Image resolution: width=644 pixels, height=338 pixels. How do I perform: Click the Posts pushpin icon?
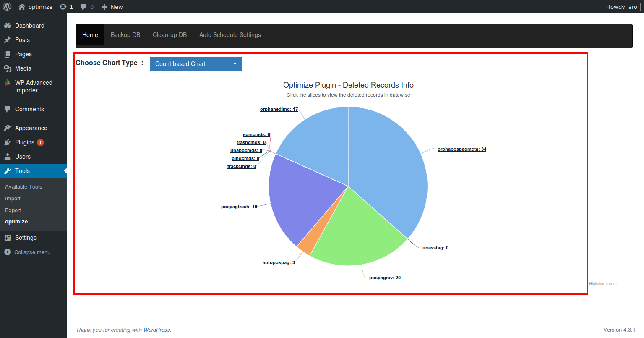click(8, 40)
